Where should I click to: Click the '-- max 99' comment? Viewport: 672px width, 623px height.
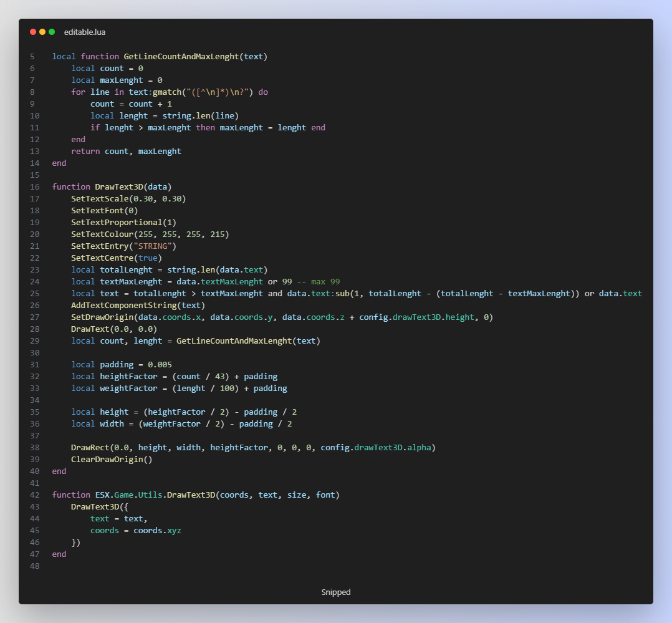pyautogui.click(x=319, y=281)
